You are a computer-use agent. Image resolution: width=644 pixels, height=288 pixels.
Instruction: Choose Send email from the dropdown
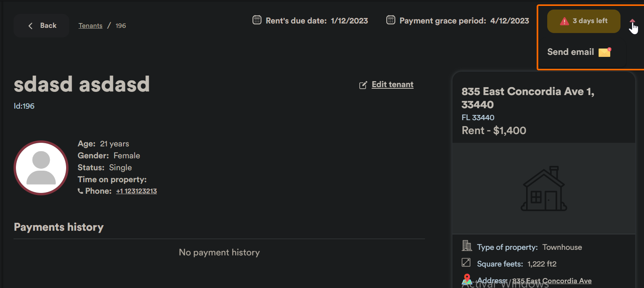point(579,52)
